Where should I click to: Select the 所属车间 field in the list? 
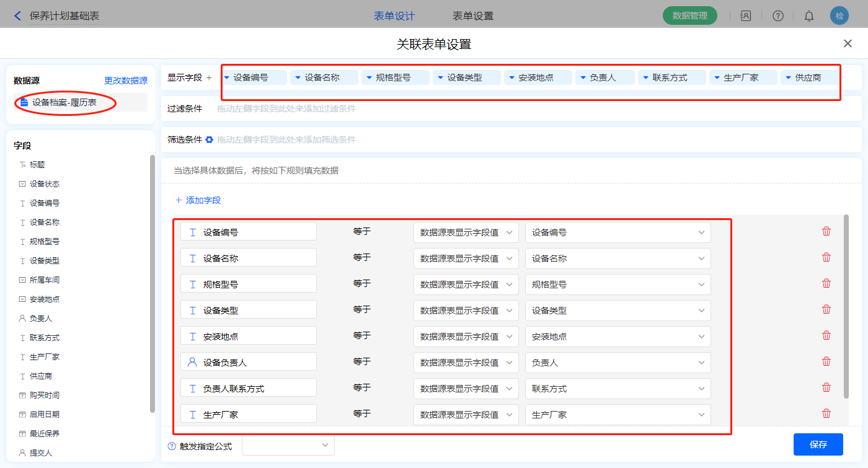coord(45,280)
